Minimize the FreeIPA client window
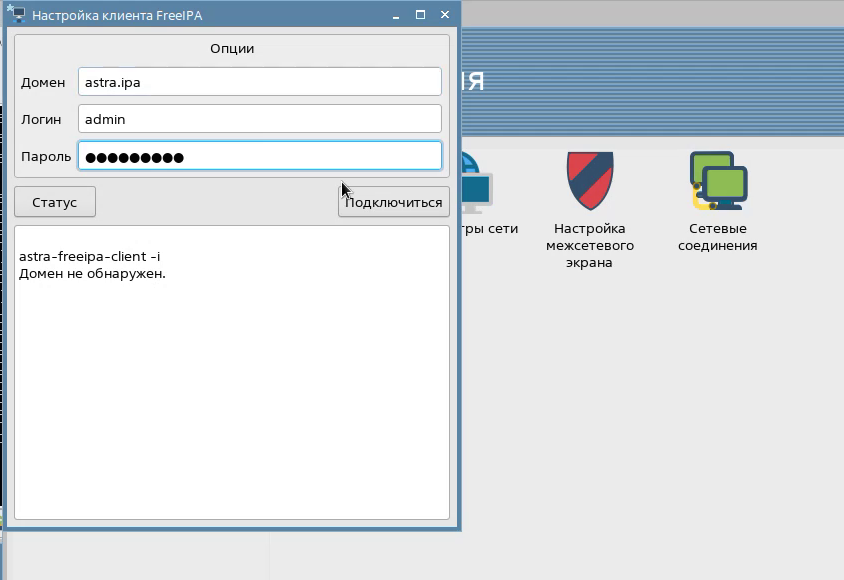The width and height of the screenshot is (844, 580). pyautogui.click(x=396, y=16)
